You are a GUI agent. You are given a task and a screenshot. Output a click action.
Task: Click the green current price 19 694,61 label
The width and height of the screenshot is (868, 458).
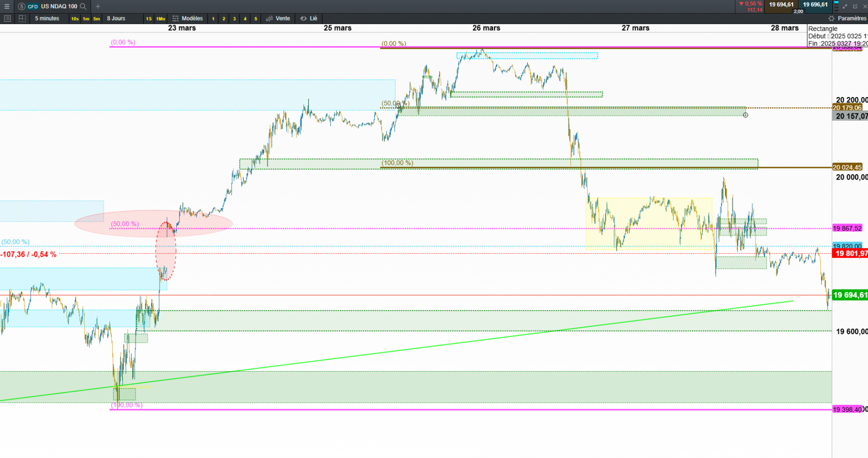850,295
